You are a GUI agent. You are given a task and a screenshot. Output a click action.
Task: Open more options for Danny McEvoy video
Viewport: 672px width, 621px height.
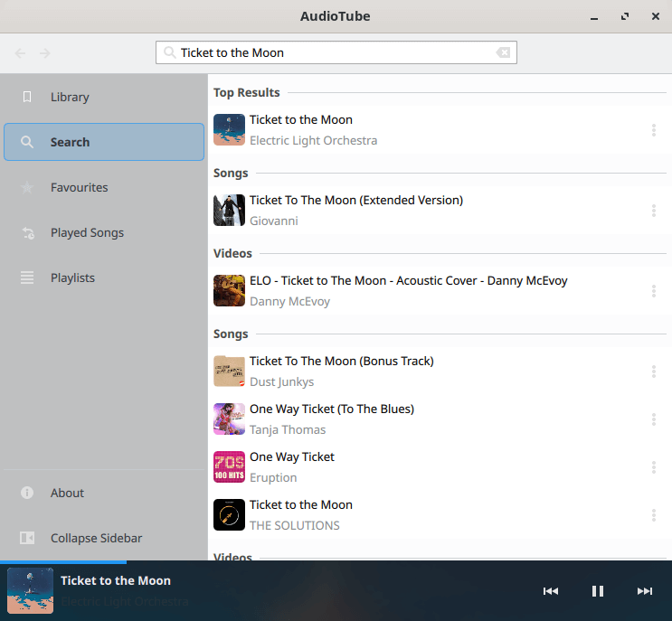coord(654,291)
